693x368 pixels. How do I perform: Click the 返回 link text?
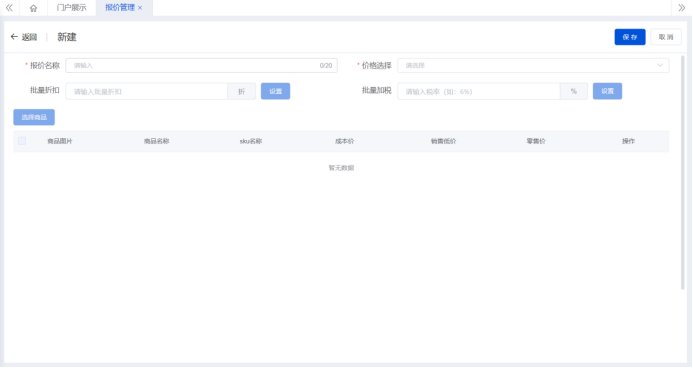point(30,37)
